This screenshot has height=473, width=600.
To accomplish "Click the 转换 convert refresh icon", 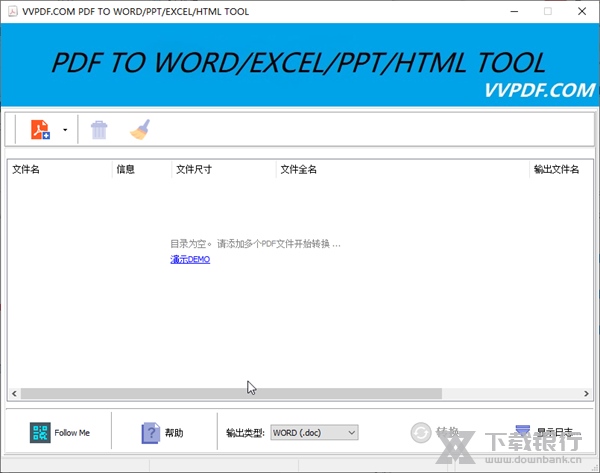I will [421, 433].
